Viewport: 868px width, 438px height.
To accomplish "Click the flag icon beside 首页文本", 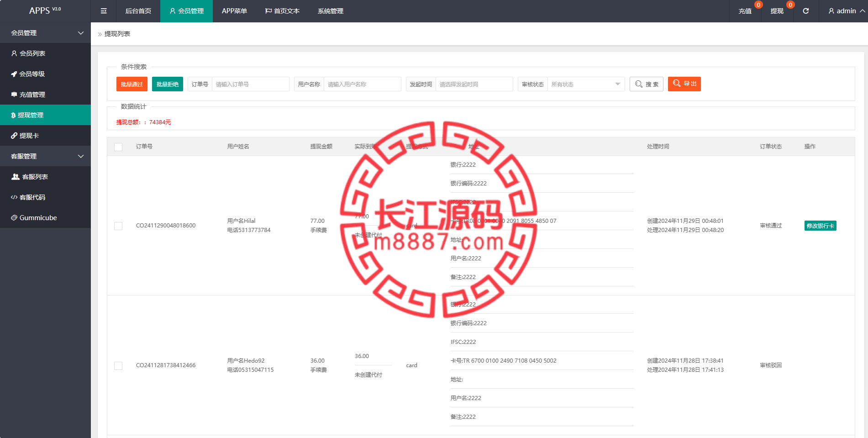I will point(268,11).
